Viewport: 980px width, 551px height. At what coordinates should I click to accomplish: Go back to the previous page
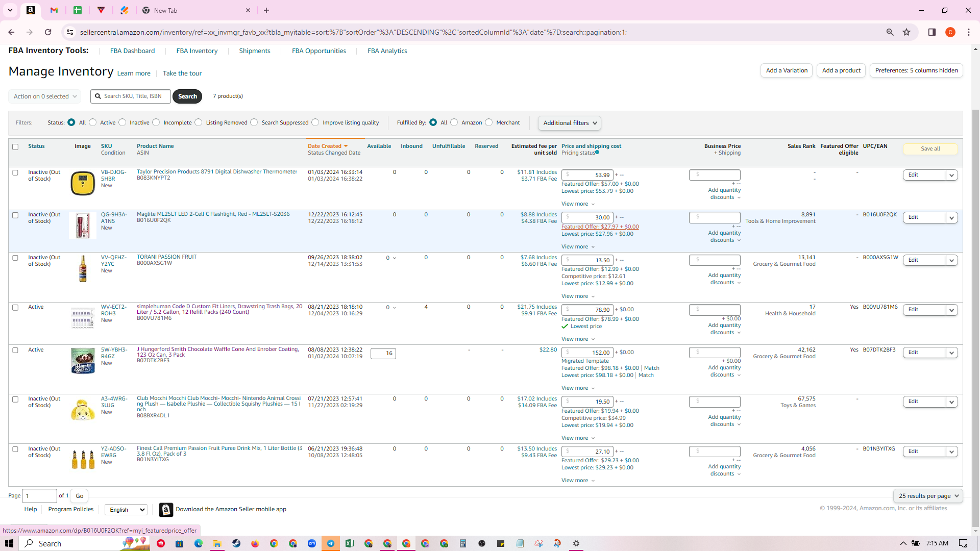tap(11, 32)
